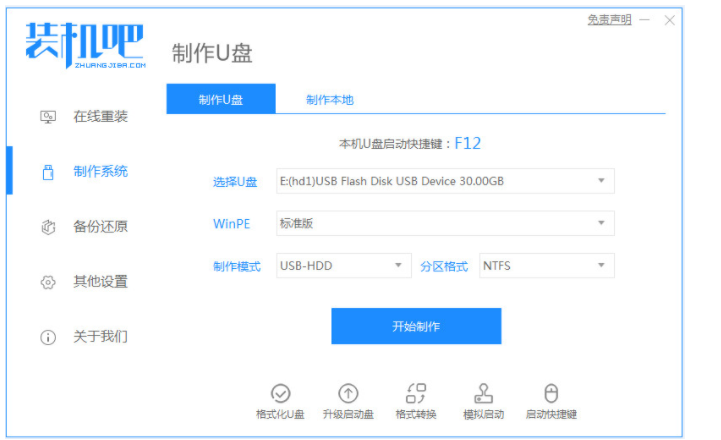721x440 pixels.
Task: Click the 升级启动盘 (upgrade boot disk) icon
Action: [x=348, y=394]
